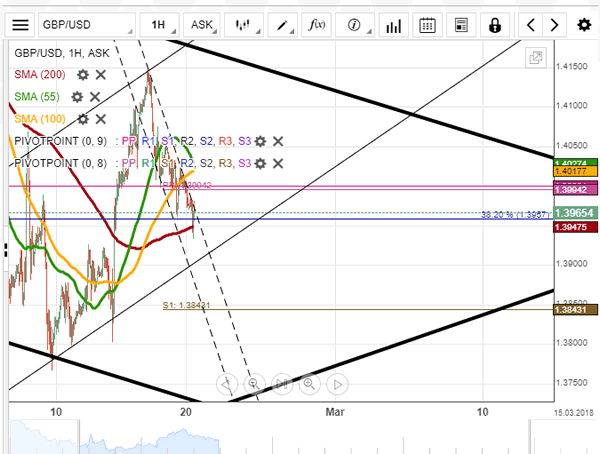
Task: Open the f(x) indicators menu
Action: [x=316, y=24]
